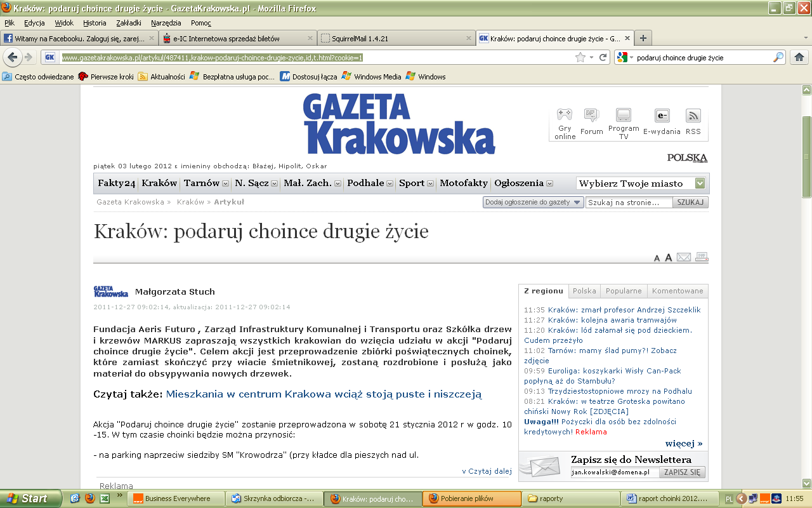The image size is (812, 508).
Task: Open search engine selector dropdown
Action: pyautogui.click(x=625, y=57)
